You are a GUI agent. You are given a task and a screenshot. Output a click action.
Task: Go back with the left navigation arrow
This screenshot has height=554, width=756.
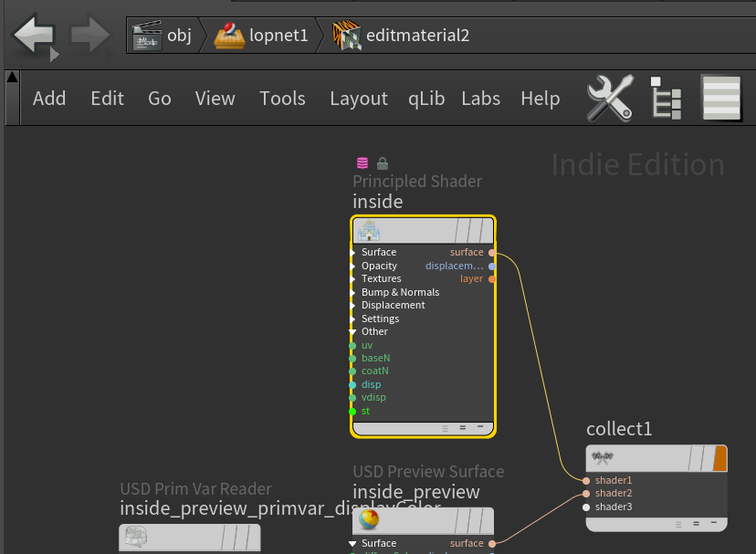(34, 35)
